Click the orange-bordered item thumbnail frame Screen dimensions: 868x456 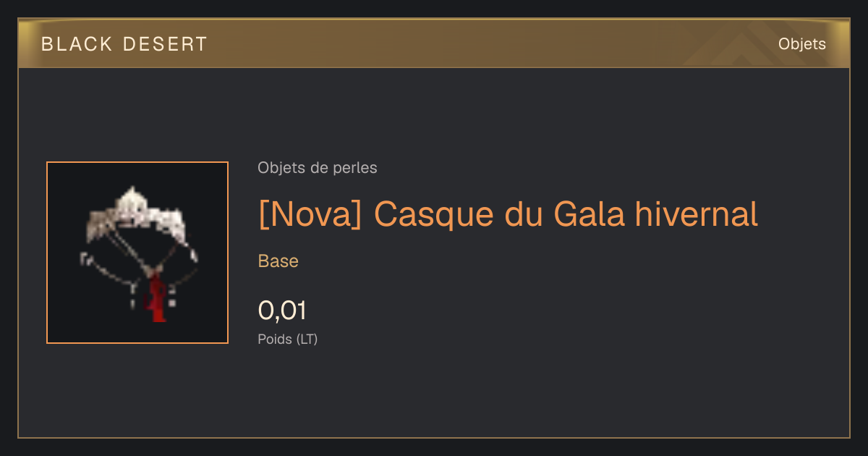point(137,253)
